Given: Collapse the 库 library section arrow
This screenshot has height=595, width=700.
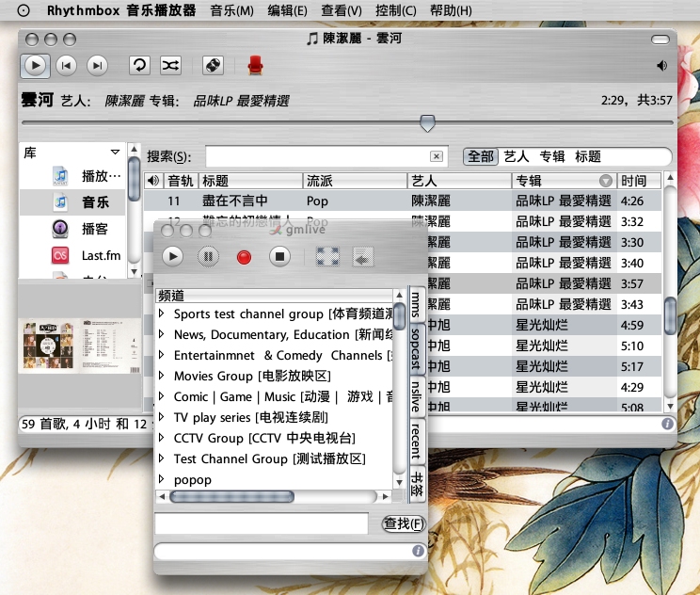Looking at the screenshot, I should (x=115, y=153).
